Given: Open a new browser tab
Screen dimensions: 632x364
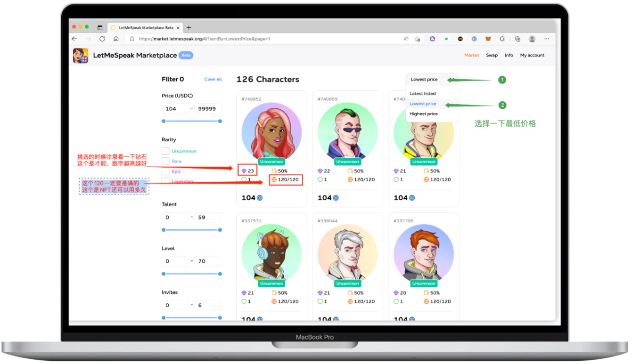Looking at the screenshot, I should (189, 28).
